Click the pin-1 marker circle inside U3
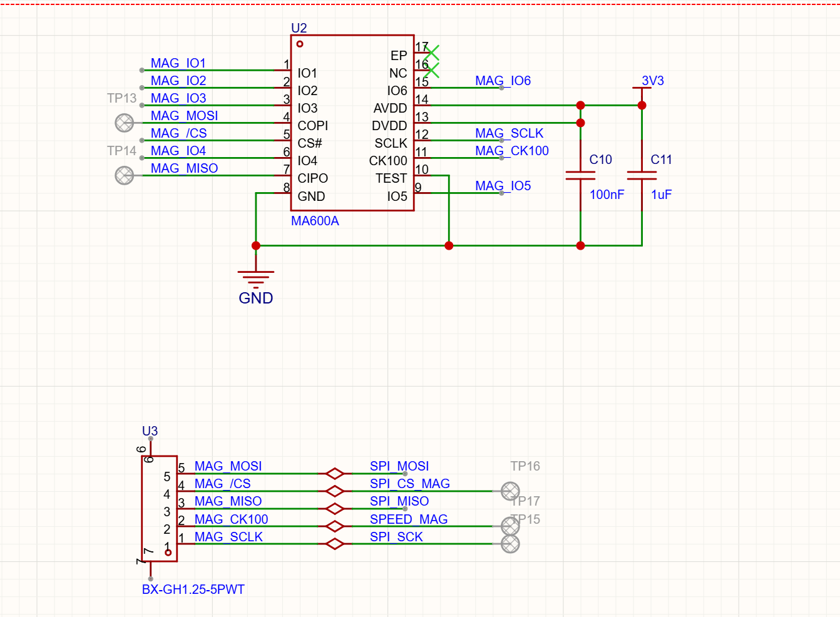The image size is (840, 617). (x=168, y=553)
